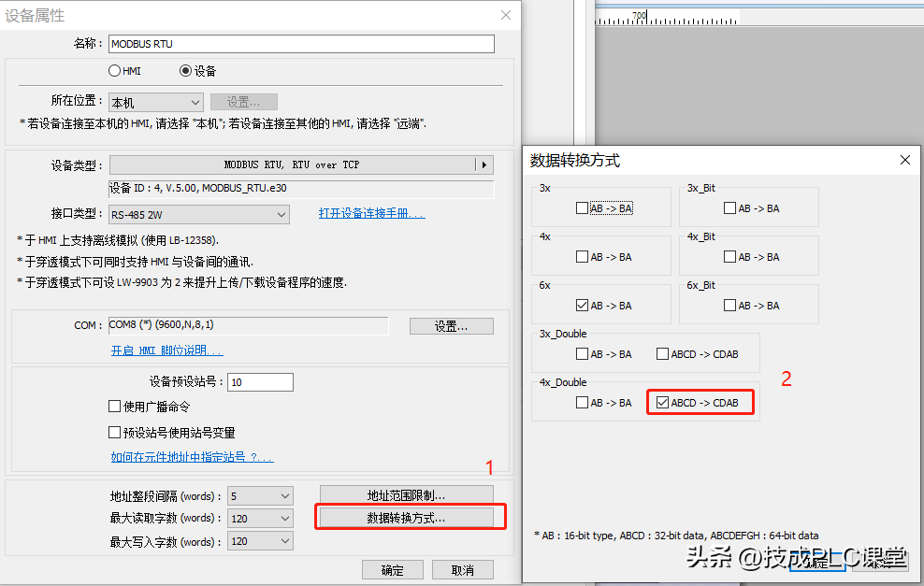Open the 打开设备连接手册 link
The image size is (924, 586).
tap(371, 214)
